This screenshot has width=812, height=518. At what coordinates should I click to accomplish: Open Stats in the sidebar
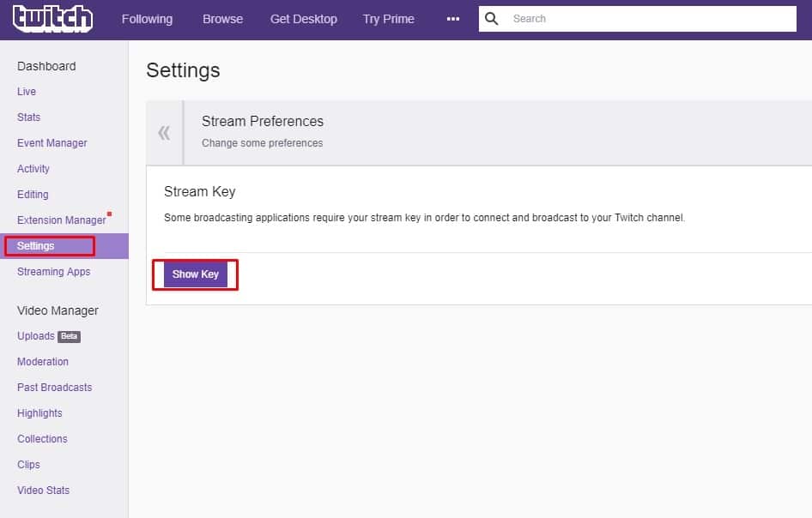tap(28, 117)
